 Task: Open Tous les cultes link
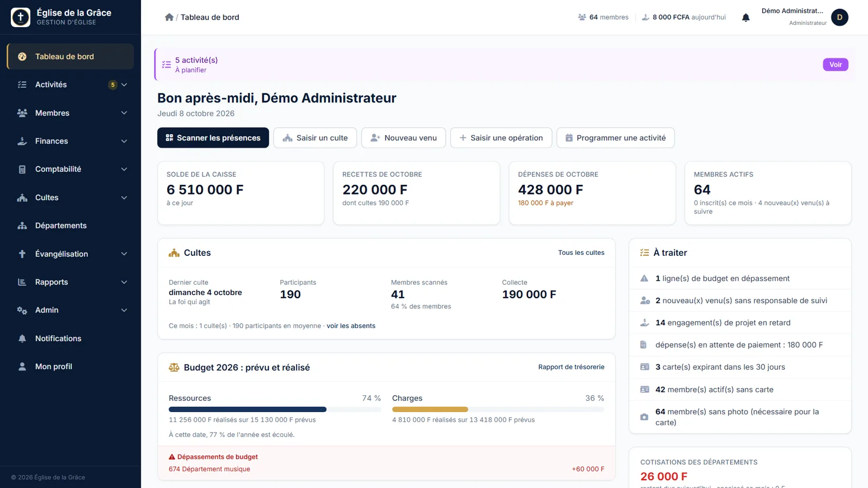pyautogui.click(x=581, y=253)
